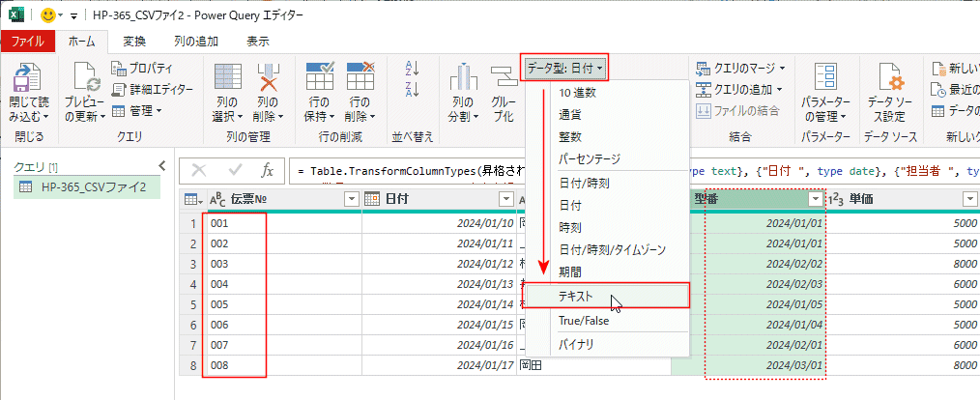Open the データ型: 日付 dropdown
This screenshot has width=980, height=400.
[565, 68]
